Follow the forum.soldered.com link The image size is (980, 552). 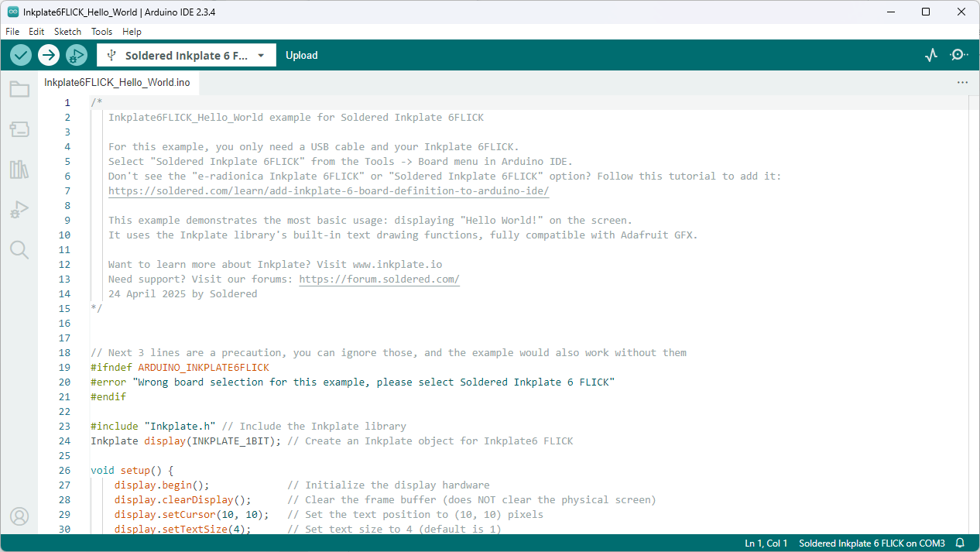click(x=379, y=279)
